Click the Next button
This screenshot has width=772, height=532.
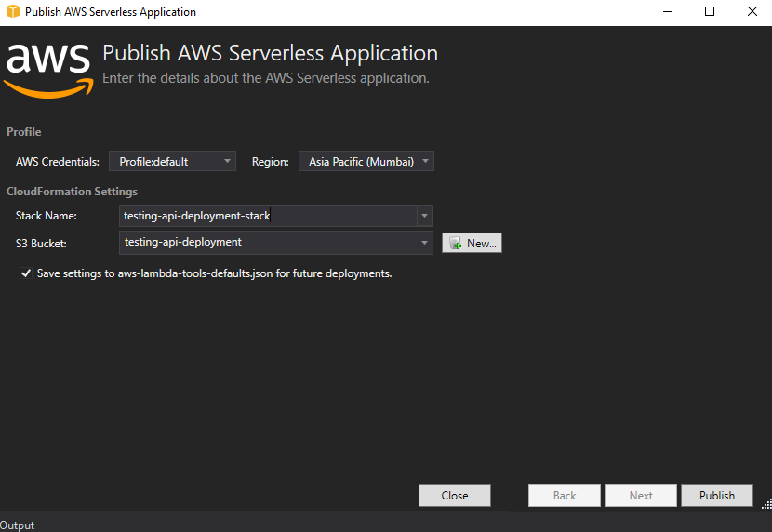(x=641, y=495)
